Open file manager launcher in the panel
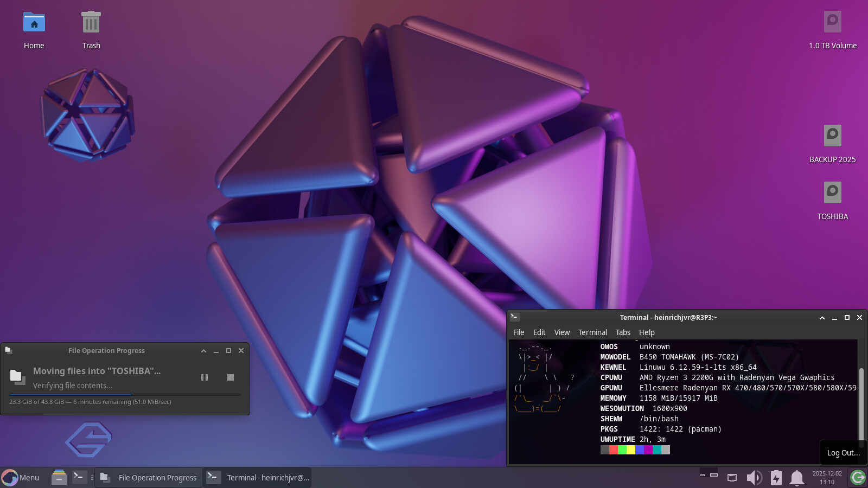This screenshot has width=868, height=488. click(59, 477)
